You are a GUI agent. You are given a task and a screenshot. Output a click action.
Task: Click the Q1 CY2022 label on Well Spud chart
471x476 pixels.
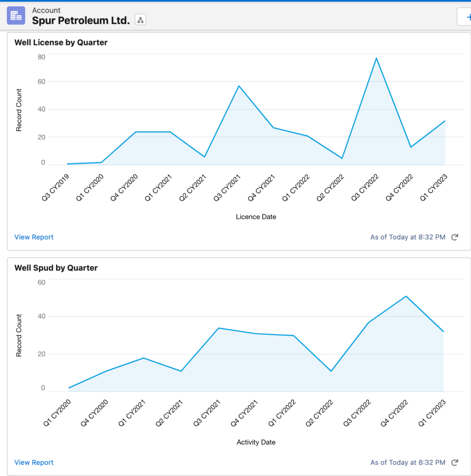[282, 413]
